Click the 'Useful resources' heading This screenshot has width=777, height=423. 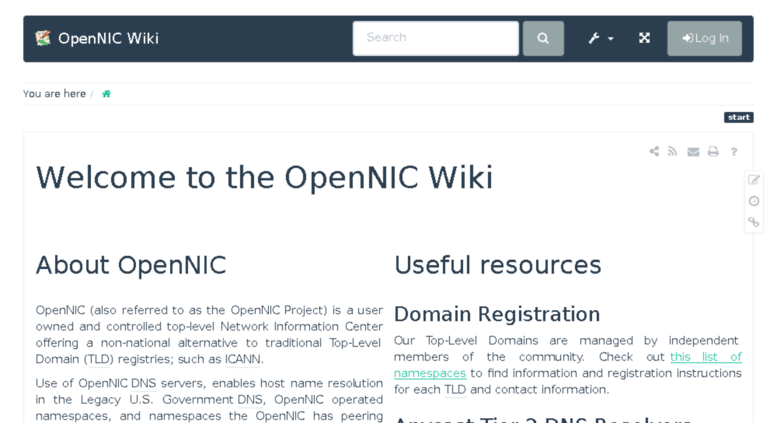498,265
